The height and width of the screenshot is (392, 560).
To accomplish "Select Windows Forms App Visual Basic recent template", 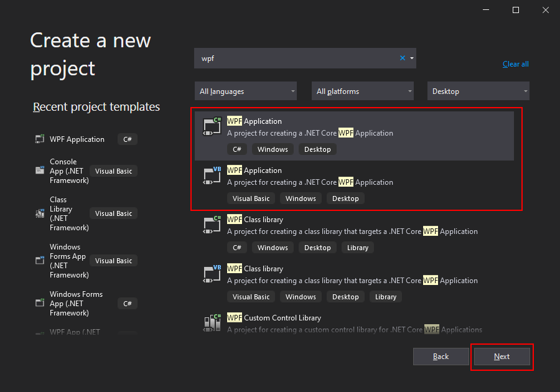I will [86, 261].
